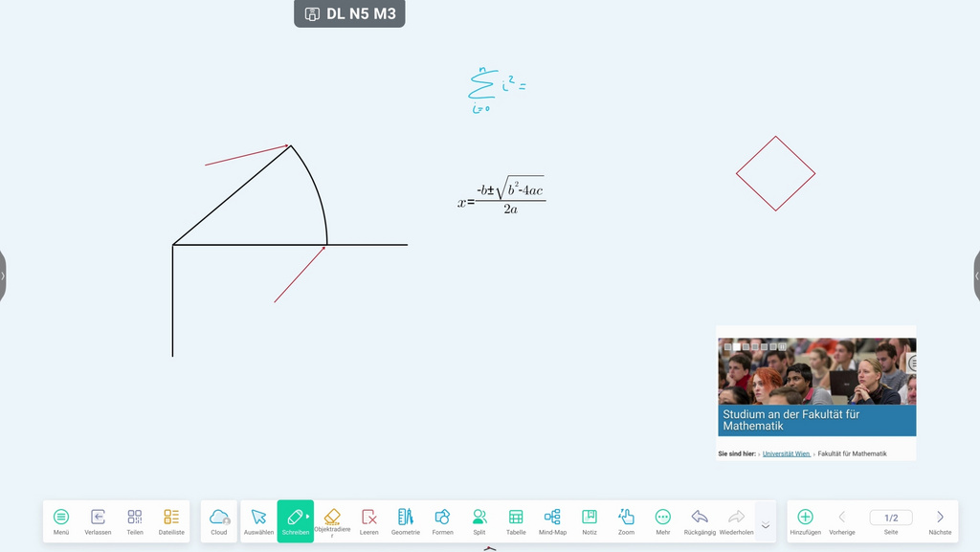980x552 pixels.
Task: Open the 1/2 Seite page indicator
Action: [x=891, y=518]
